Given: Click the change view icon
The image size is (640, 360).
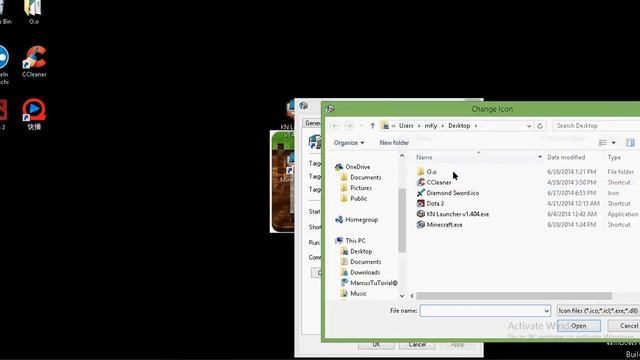Looking at the screenshot, I should point(602,142).
